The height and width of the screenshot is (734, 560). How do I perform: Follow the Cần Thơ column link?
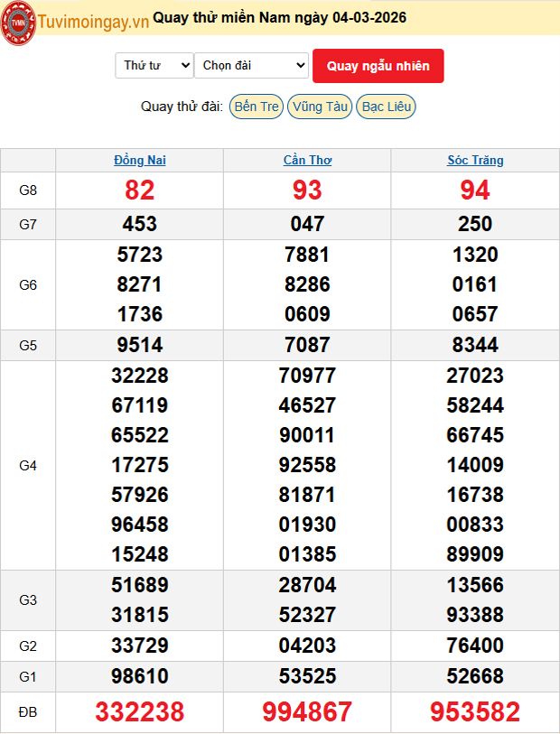pyautogui.click(x=307, y=161)
